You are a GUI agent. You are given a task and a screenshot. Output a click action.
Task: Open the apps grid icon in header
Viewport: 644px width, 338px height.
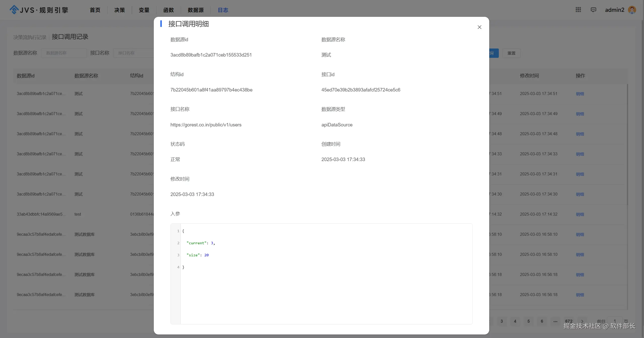pyautogui.click(x=578, y=10)
